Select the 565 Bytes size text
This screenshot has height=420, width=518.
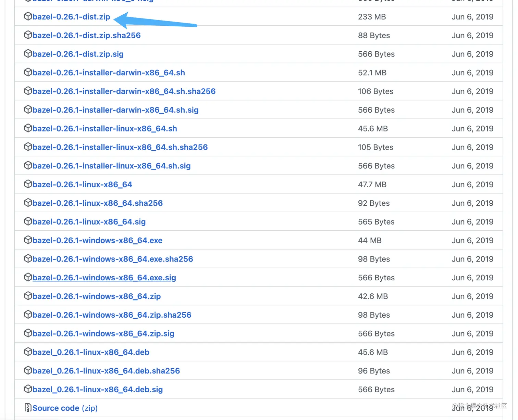click(376, 222)
